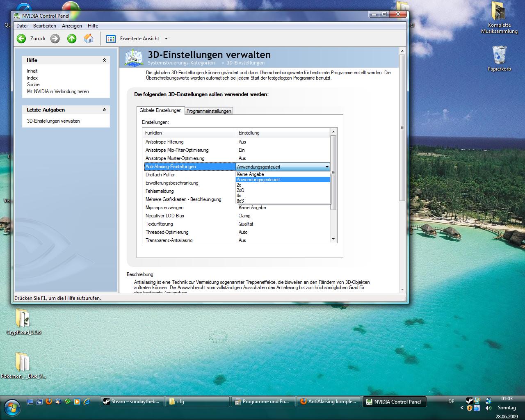Click the settings list scroll-up arrow

333,132
